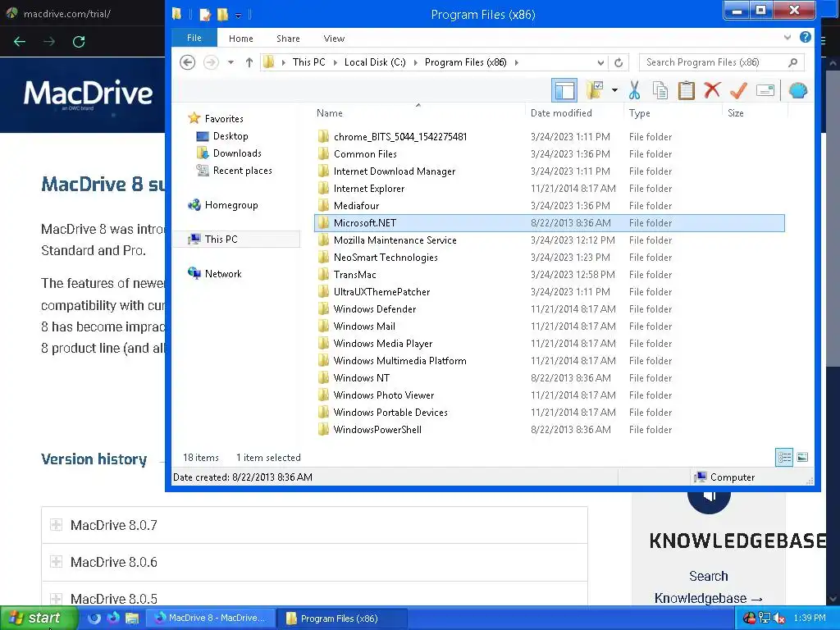Refresh the Program Files (x86) listing

coord(619,62)
